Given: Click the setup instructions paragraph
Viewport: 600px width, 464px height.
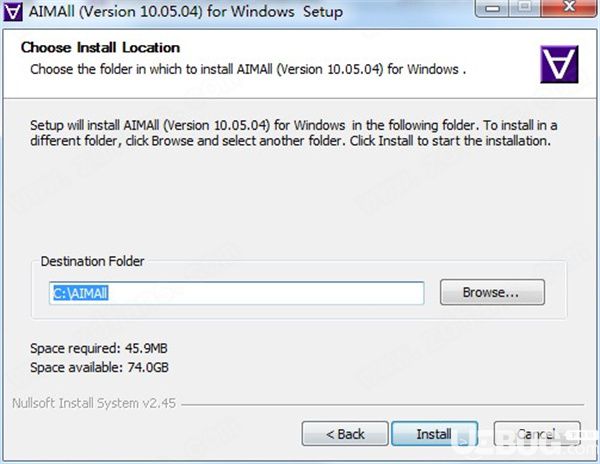Looking at the screenshot, I should point(293,133).
